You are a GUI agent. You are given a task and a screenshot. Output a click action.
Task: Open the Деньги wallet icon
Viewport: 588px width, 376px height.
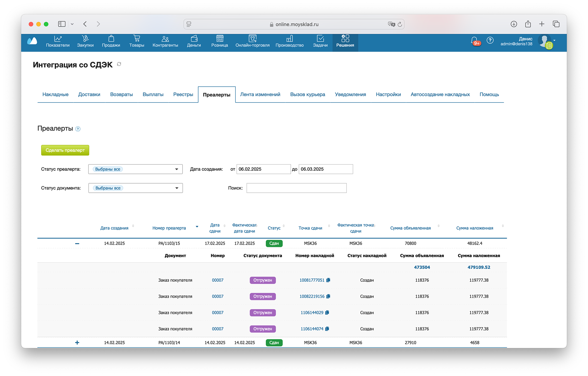[194, 38]
